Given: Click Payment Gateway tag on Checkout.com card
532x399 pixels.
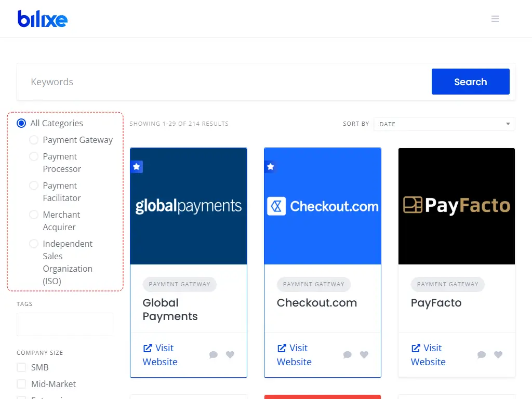Looking at the screenshot, I should [313, 284].
